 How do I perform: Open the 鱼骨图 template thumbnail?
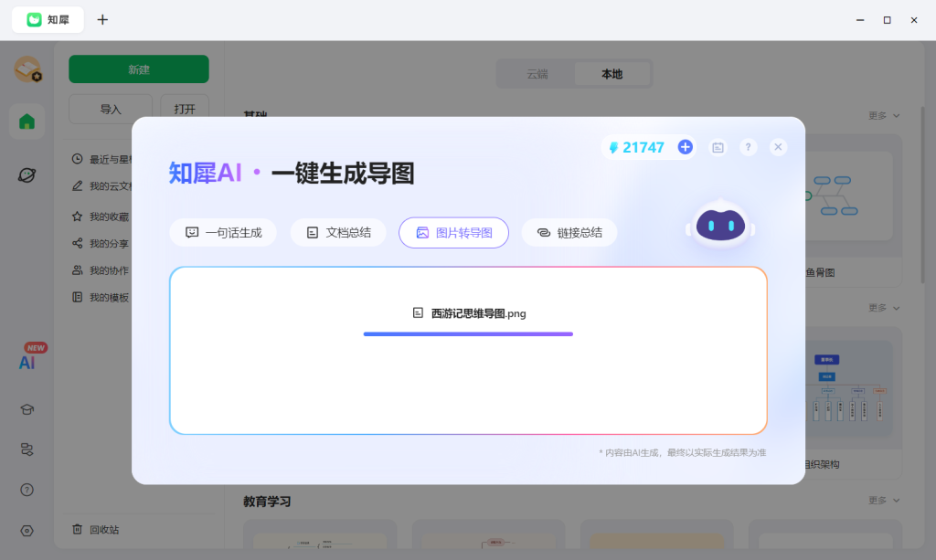(x=849, y=195)
